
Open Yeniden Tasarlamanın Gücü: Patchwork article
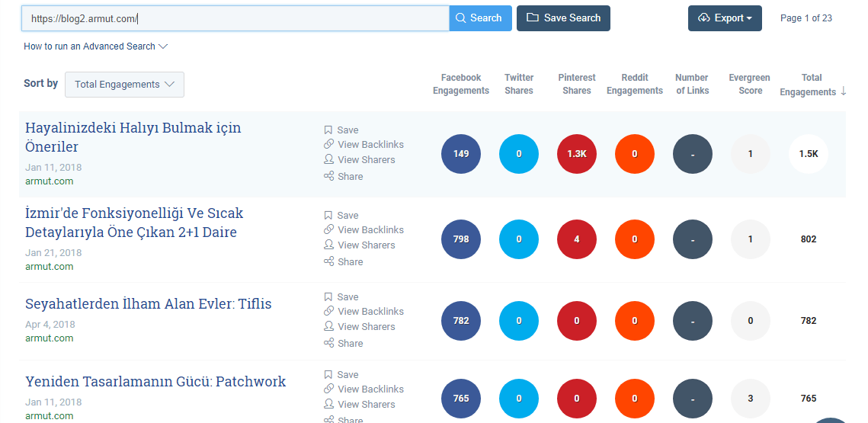click(155, 382)
